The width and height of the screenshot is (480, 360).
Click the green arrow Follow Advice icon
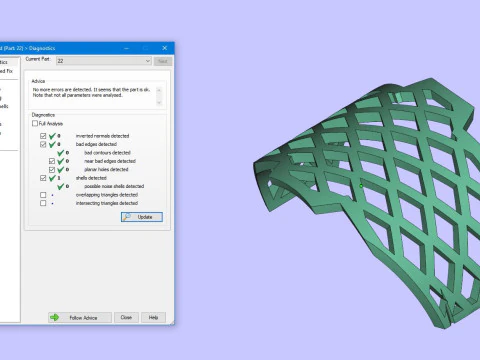[54, 317]
